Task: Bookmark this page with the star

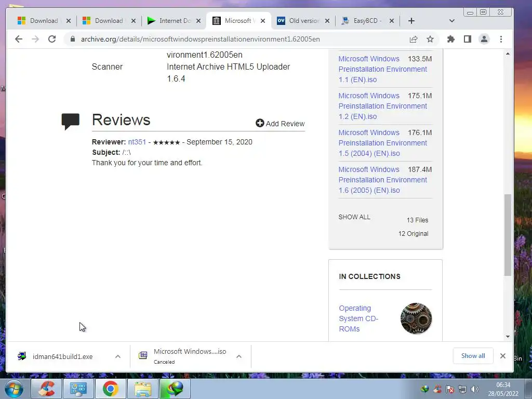Action: (430, 39)
